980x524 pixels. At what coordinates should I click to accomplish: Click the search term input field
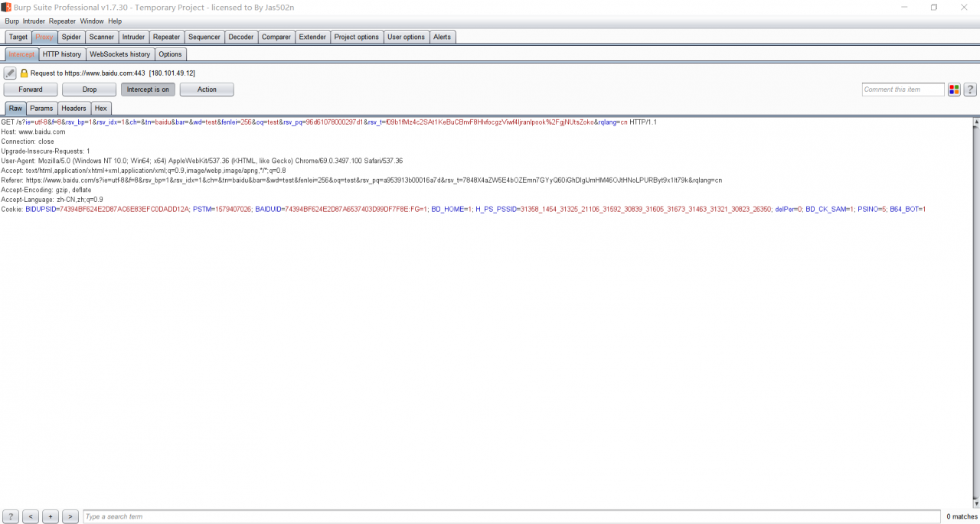pos(511,516)
